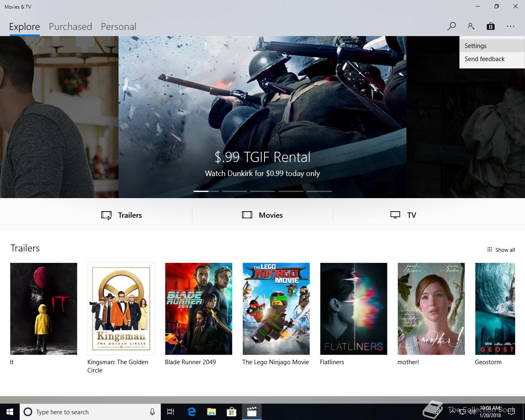
Task: Open the mother! poster
Action: coord(431,309)
